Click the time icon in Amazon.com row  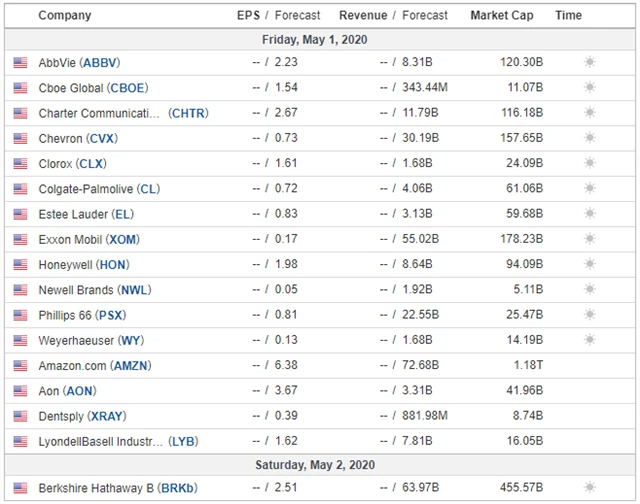tap(589, 365)
